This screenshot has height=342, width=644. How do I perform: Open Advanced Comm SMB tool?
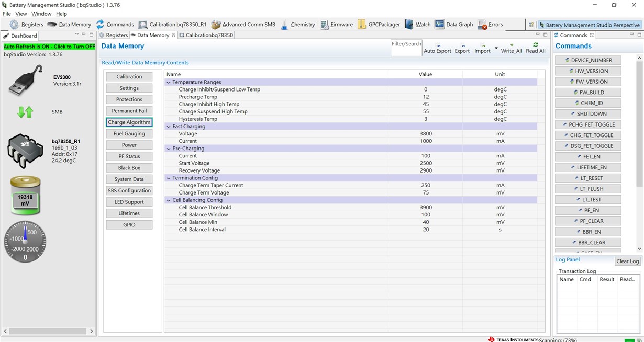(x=243, y=25)
